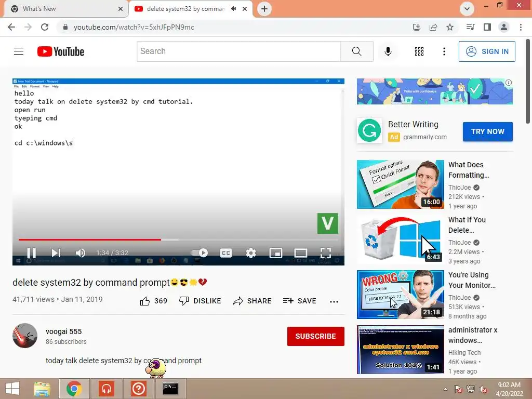
Task: Open the Windows Start button
Action: tap(12, 389)
